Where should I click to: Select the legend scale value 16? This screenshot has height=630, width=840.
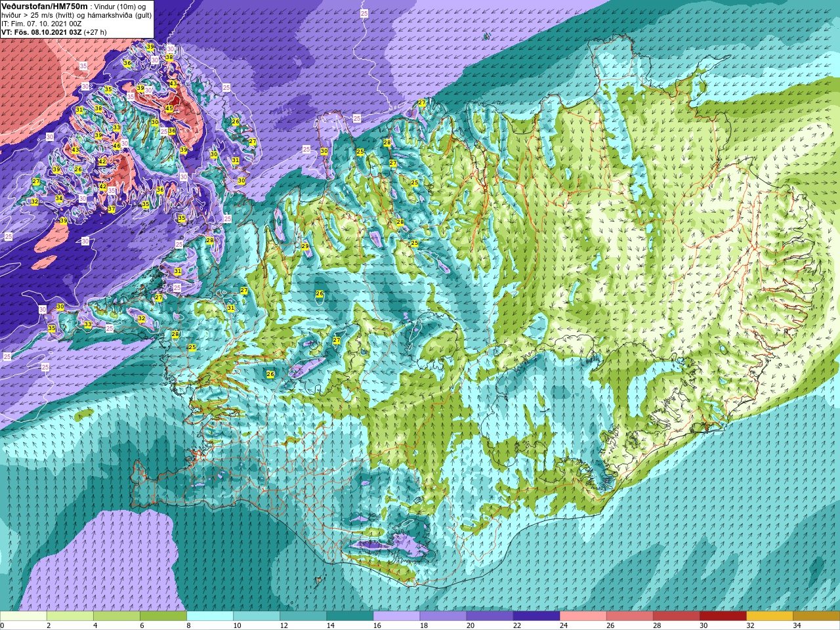377,625
